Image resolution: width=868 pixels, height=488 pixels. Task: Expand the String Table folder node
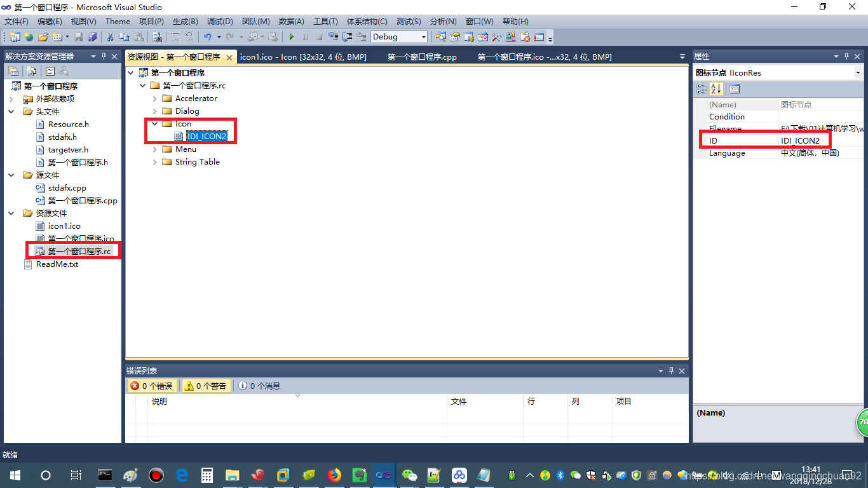tap(155, 162)
